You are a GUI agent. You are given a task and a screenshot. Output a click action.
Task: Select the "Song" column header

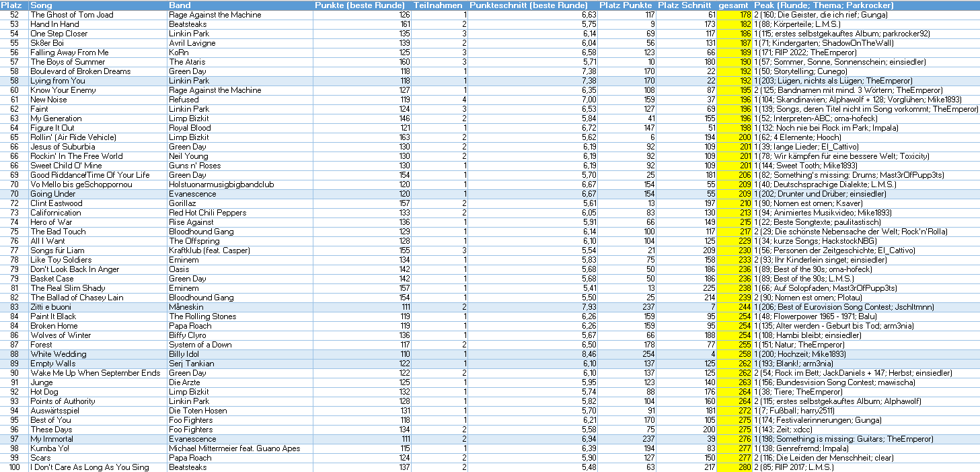tap(98, 5)
